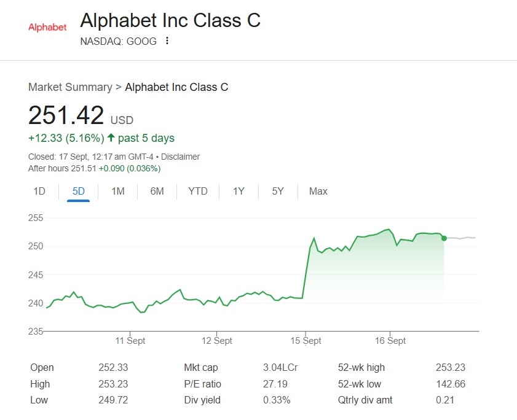Open the three-dot menu beside NASDAQ: GOOG
This screenshot has height=420, width=517.
coord(167,41)
